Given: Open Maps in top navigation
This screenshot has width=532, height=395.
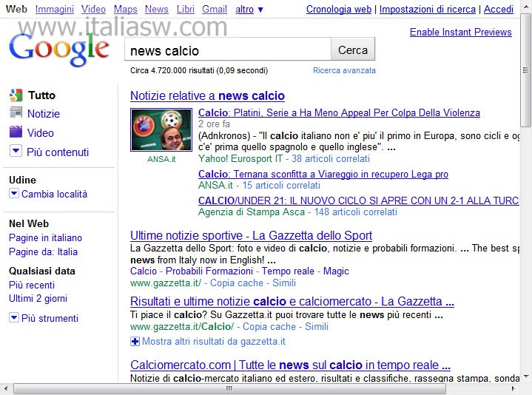Looking at the screenshot, I should click(x=126, y=9).
